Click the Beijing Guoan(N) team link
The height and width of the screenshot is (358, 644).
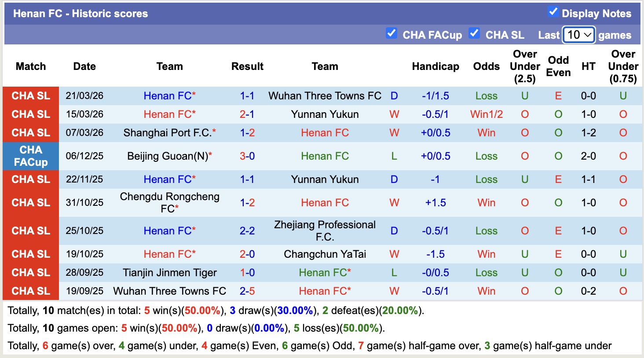point(169,156)
